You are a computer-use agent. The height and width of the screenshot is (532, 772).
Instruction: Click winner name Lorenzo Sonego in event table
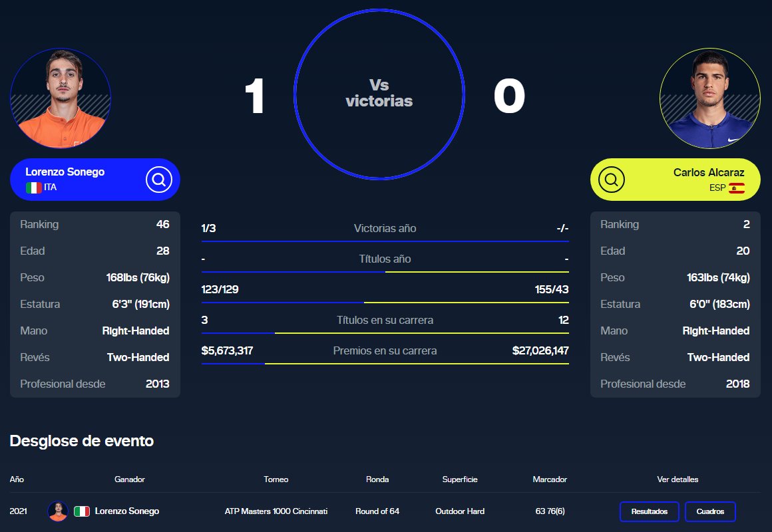click(127, 511)
